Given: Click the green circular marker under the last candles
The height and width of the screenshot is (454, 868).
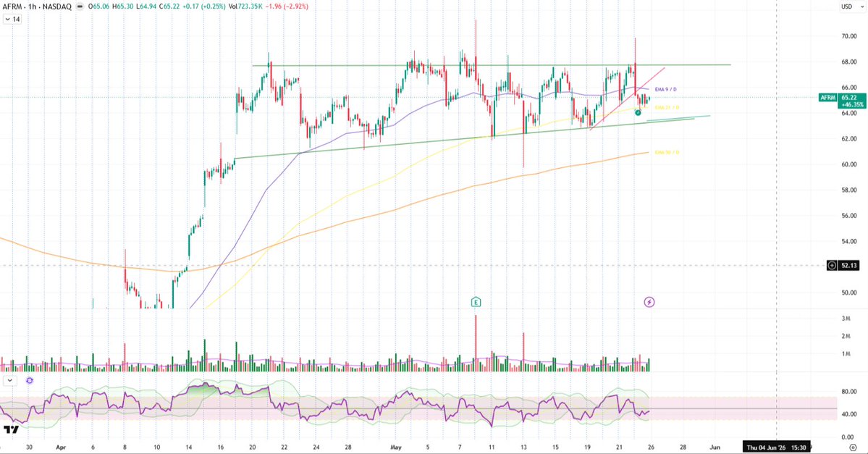Looking at the screenshot, I should pos(638,112).
